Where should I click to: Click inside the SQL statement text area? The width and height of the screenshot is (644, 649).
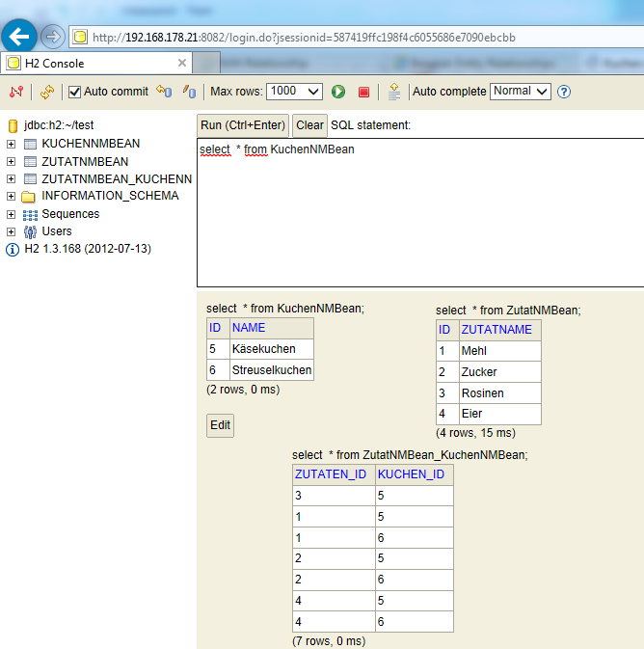pyautogui.click(x=420, y=212)
